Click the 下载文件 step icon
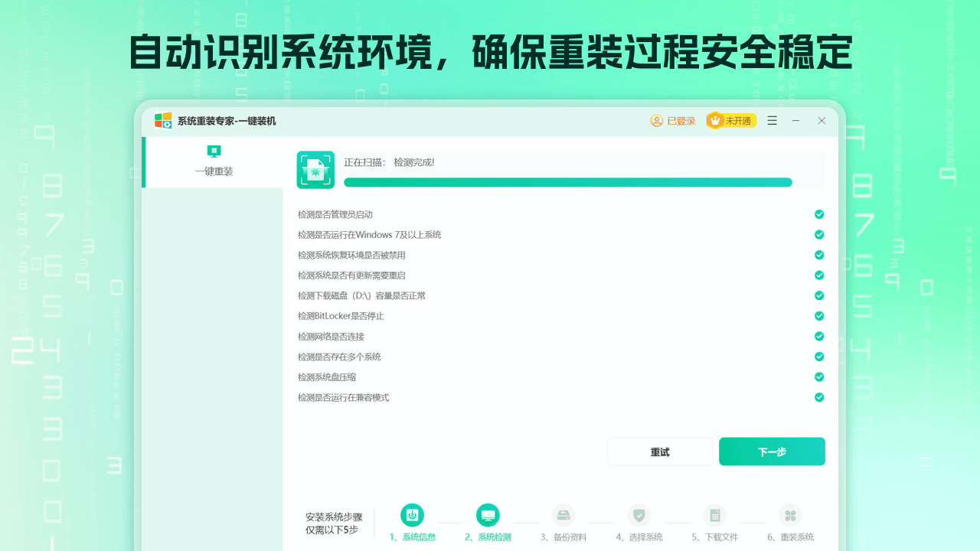The image size is (980, 551). [715, 515]
